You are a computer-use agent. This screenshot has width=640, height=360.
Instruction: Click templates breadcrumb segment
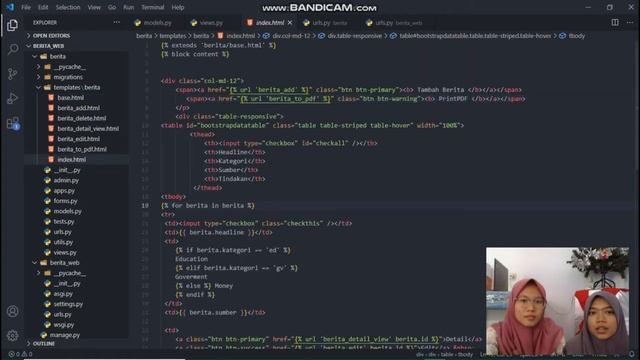point(173,36)
